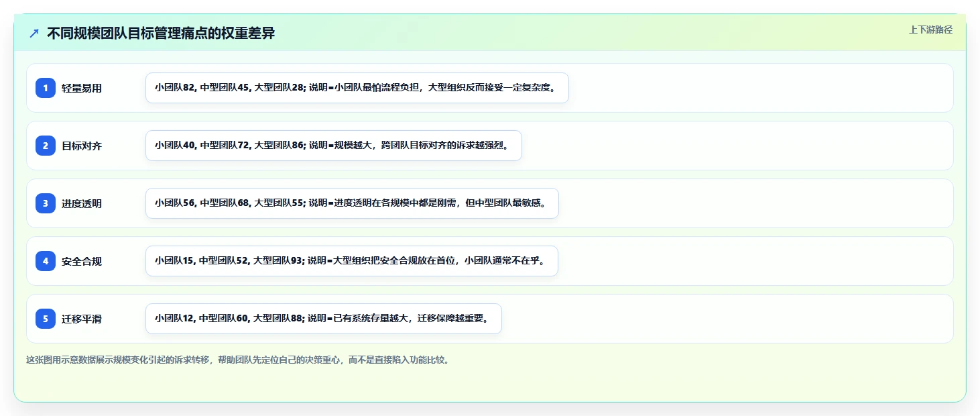Click the 上下游路径 label in the header
Image resolution: width=980 pixels, height=416 pixels.
[930, 30]
